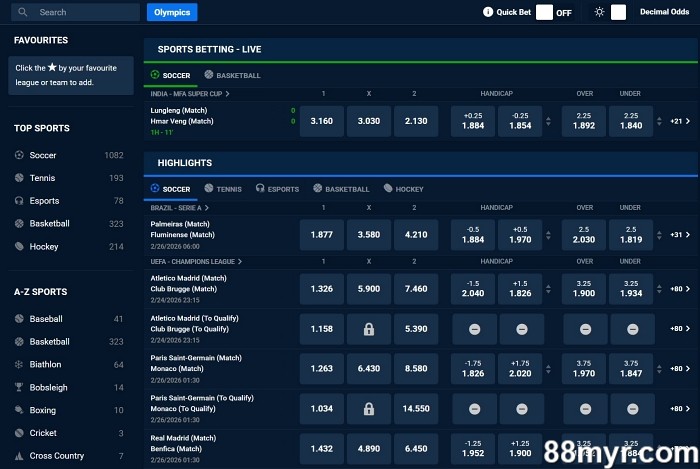Click locked draw odds for Atletico Madrid To Qualify
The height and width of the screenshot is (469, 700).
(x=369, y=329)
